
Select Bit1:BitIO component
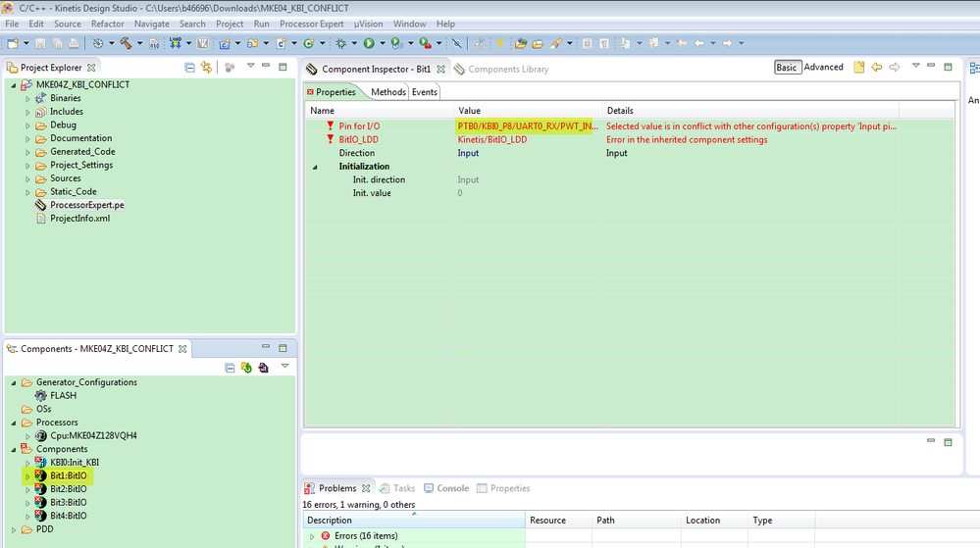pyautogui.click(x=68, y=475)
